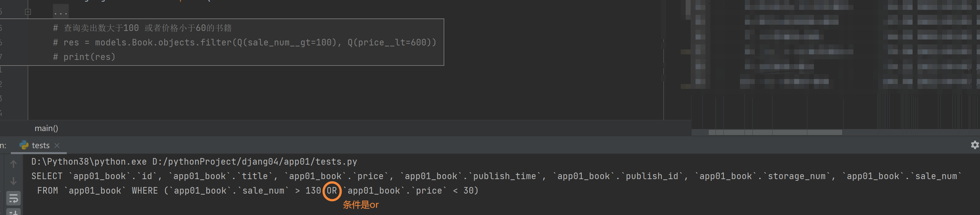This screenshot has width=980, height=215.
Task: Select the main() breadcrumb
Action: (x=46, y=128)
